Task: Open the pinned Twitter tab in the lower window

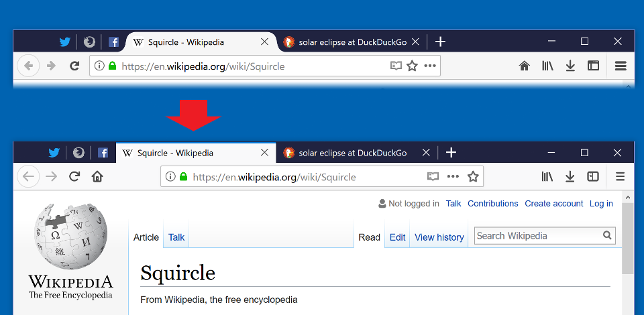Action: click(x=54, y=153)
